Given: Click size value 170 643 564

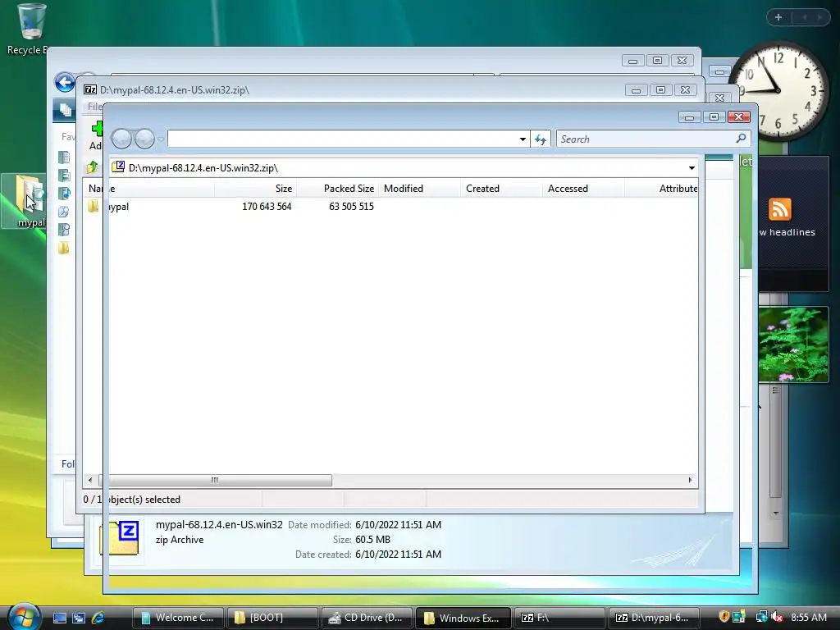Looking at the screenshot, I should (267, 207).
